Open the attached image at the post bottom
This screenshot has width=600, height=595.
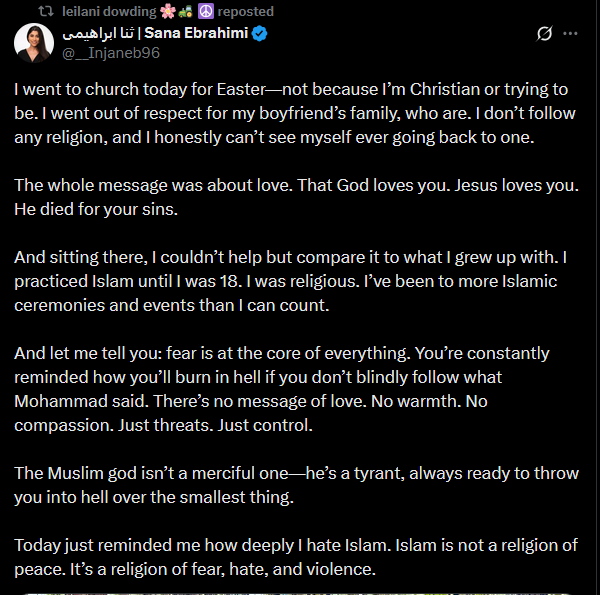[300, 593]
